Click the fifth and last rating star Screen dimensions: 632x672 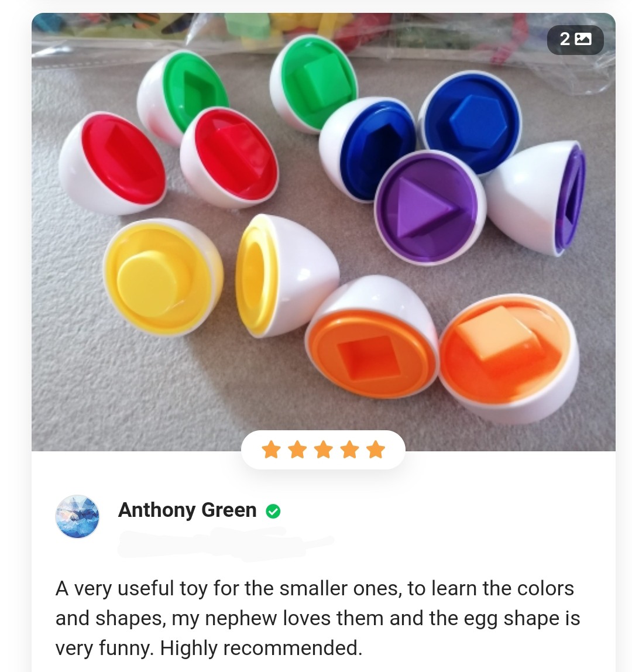pyautogui.click(x=376, y=450)
